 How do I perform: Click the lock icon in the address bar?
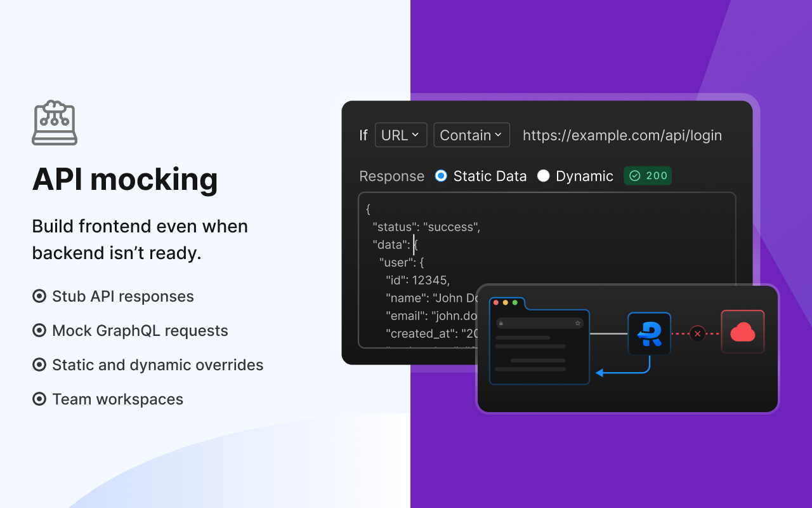click(x=502, y=323)
